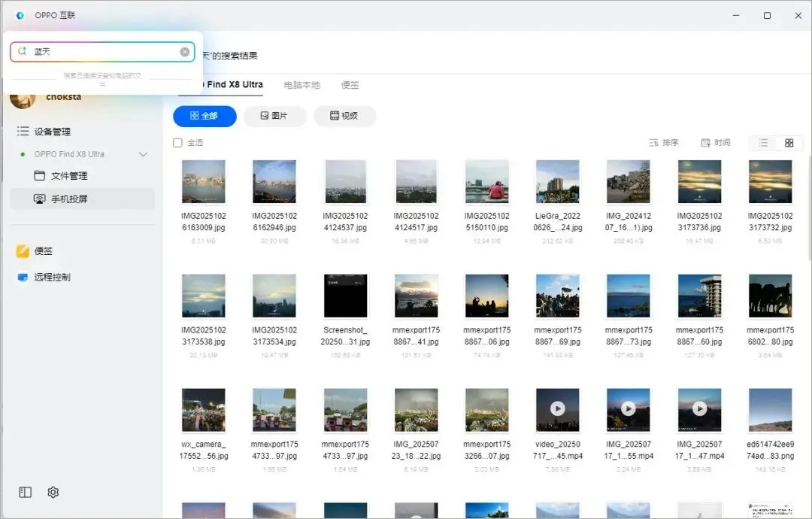Open the chokstа profile avatar
Screen dimensions: 812x519
coord(23,98)
